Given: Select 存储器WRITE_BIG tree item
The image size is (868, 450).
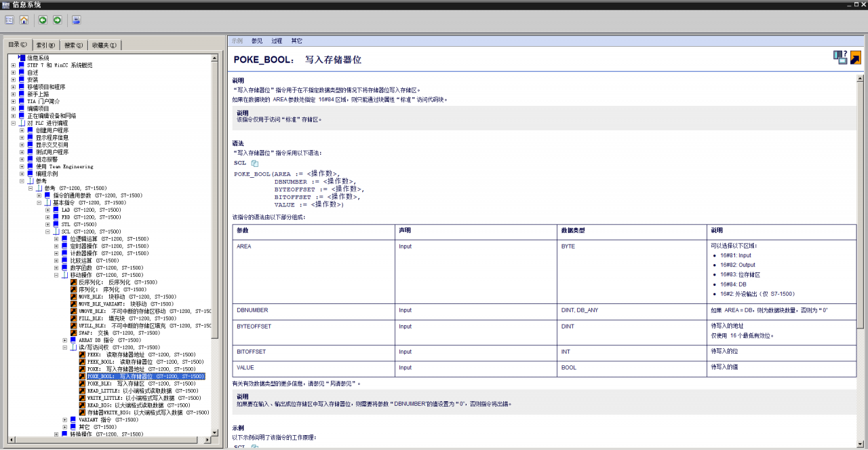Looking at the screenshot, I should coord(148,413).
